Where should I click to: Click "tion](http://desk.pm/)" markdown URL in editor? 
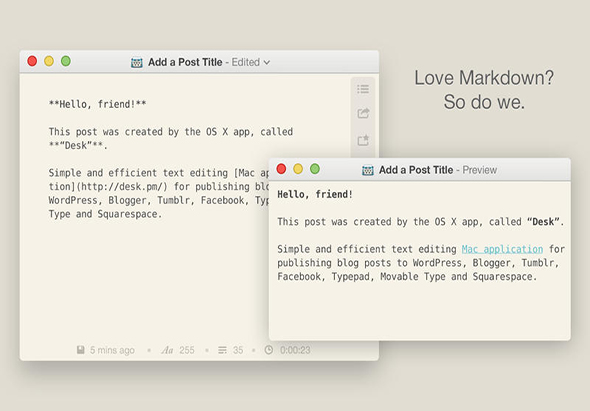coord(108,187)
